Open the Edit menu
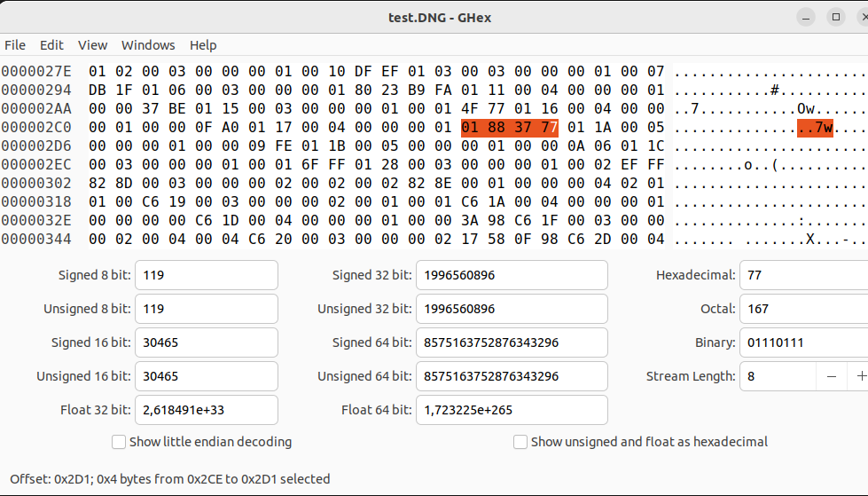Image resolution: width=868 pixels, height=496 pixels. click(52, 45)
